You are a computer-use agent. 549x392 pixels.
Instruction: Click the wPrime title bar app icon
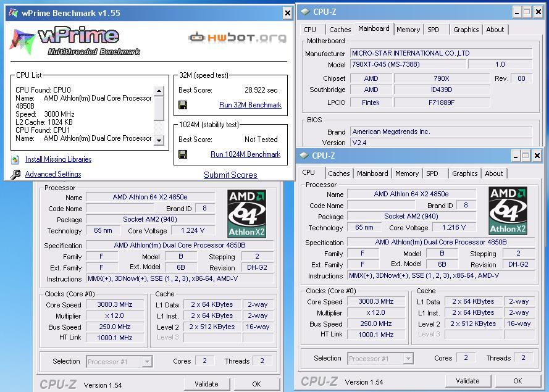point(14,13)
